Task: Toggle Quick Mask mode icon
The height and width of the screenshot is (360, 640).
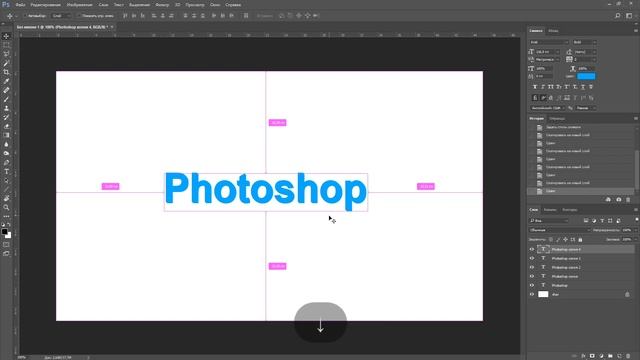Action: point(6,245)
